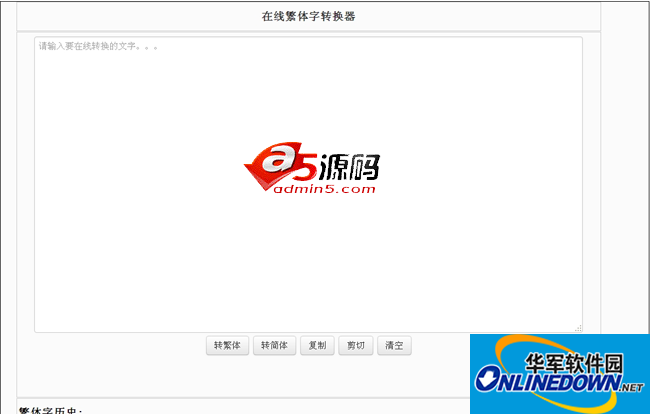Clear the text with 清空 button
Screen dimensions: 650x414
point(394,346)
